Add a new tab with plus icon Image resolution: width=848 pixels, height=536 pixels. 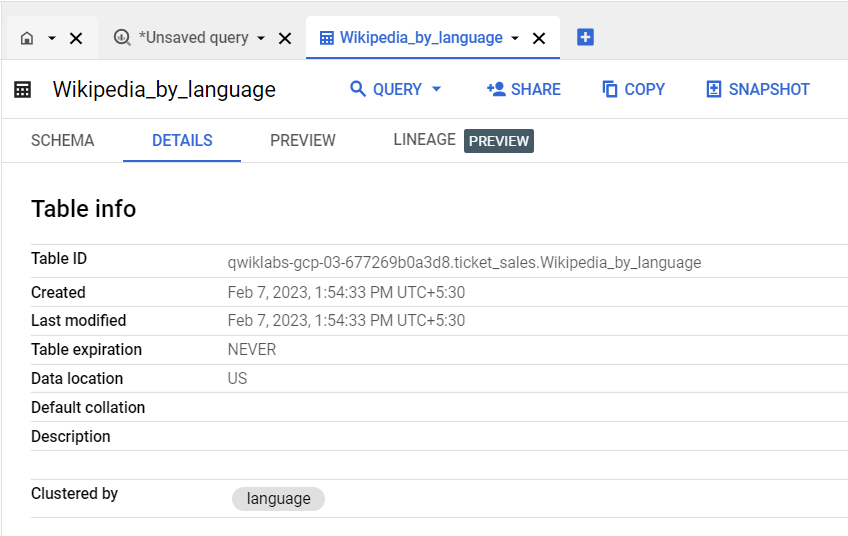[585, 37]
